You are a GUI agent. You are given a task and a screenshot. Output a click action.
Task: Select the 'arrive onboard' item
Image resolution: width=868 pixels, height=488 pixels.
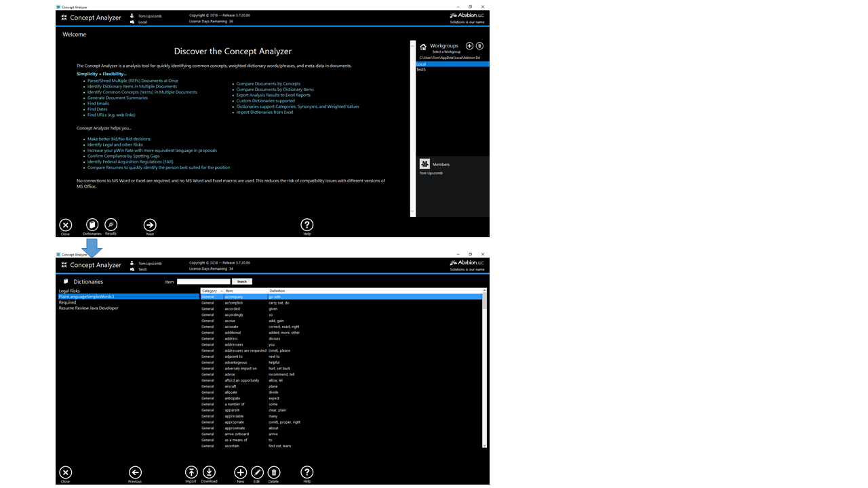click(x=237, y=434)
